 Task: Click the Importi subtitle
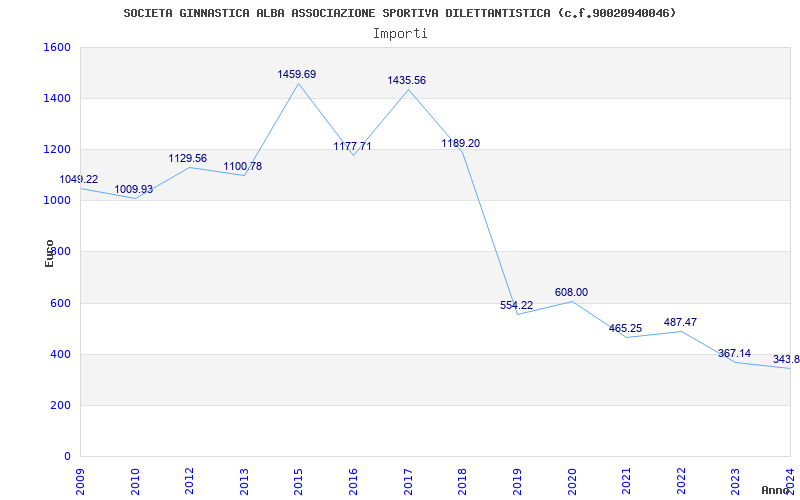(x=400, y=34)
